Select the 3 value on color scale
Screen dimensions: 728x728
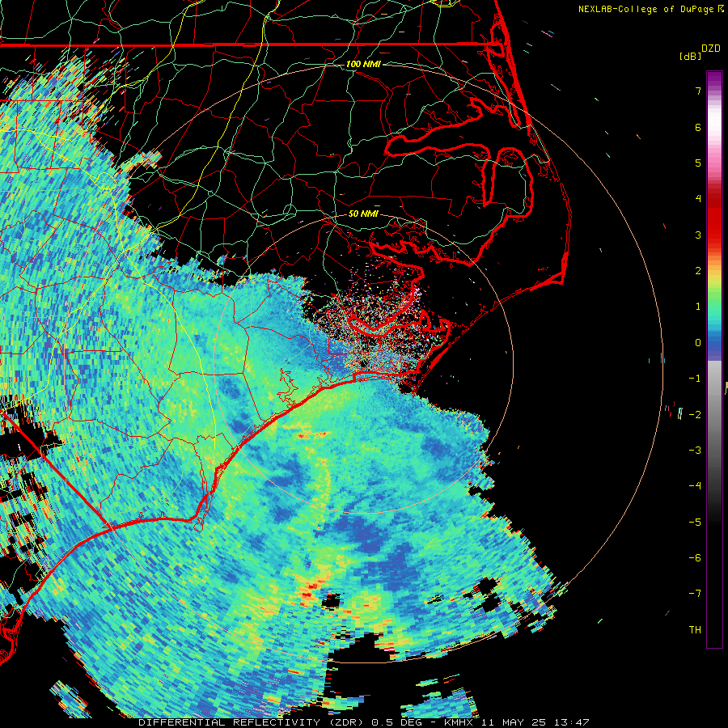pos(698,235)
